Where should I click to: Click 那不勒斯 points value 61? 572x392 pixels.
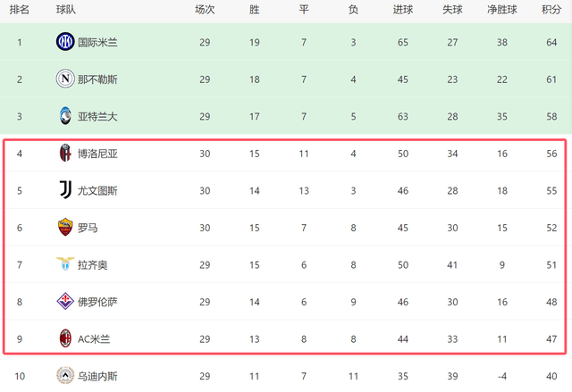[551, 79]
